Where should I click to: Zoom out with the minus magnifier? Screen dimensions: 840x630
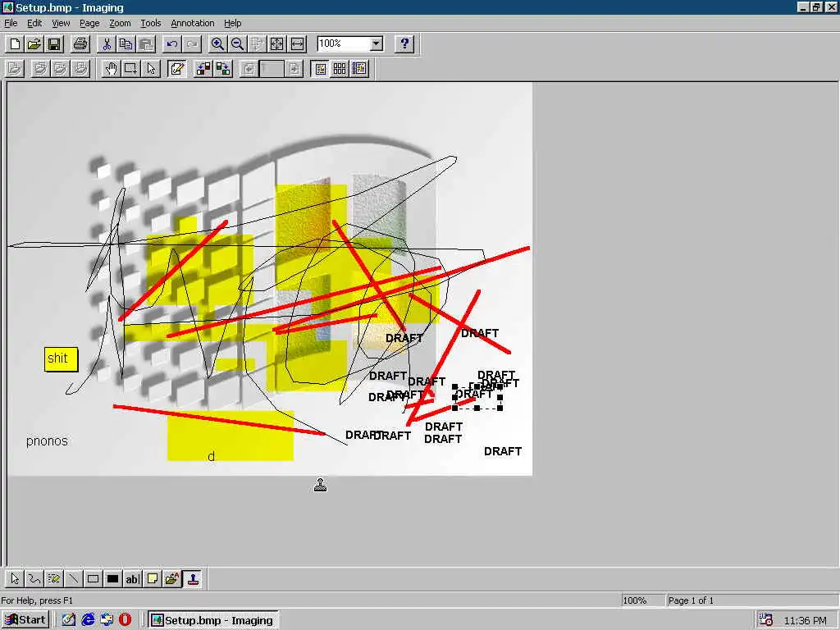point(237,44)
